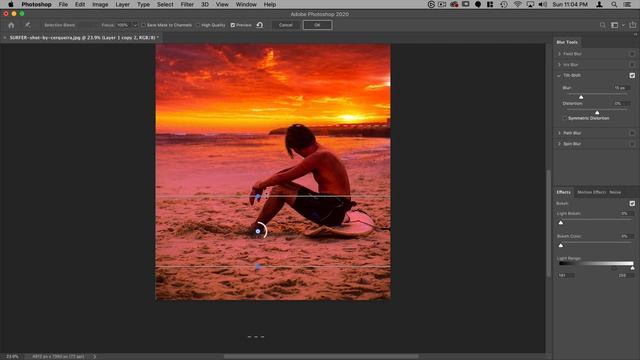Enable the Path Blur checkbox
The width and height of the screenshot is (640, 360).
pos(632,133)
